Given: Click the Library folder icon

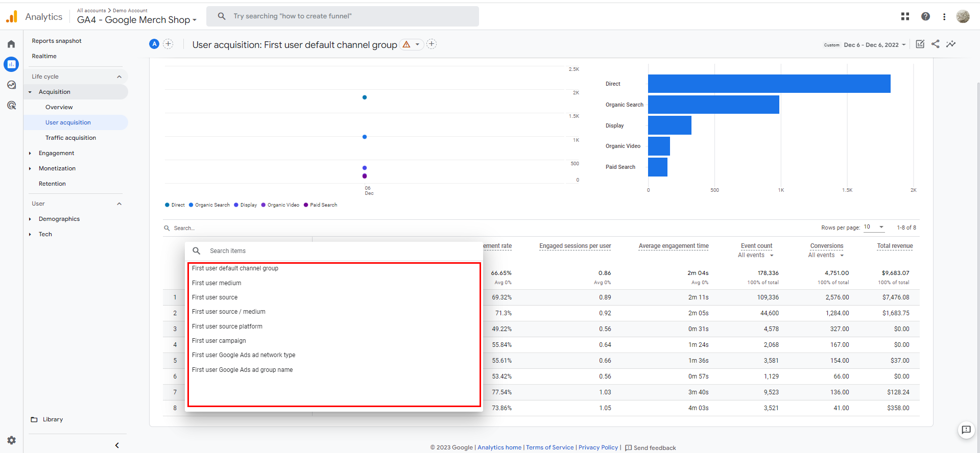Looking at the screenshot, I should 34,419.
